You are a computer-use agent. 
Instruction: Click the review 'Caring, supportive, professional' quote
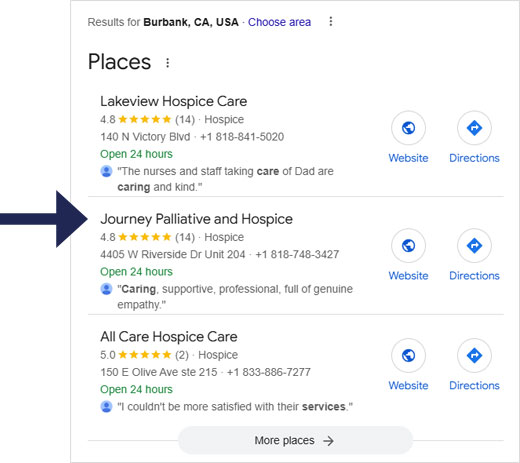(x=235, y=297)
